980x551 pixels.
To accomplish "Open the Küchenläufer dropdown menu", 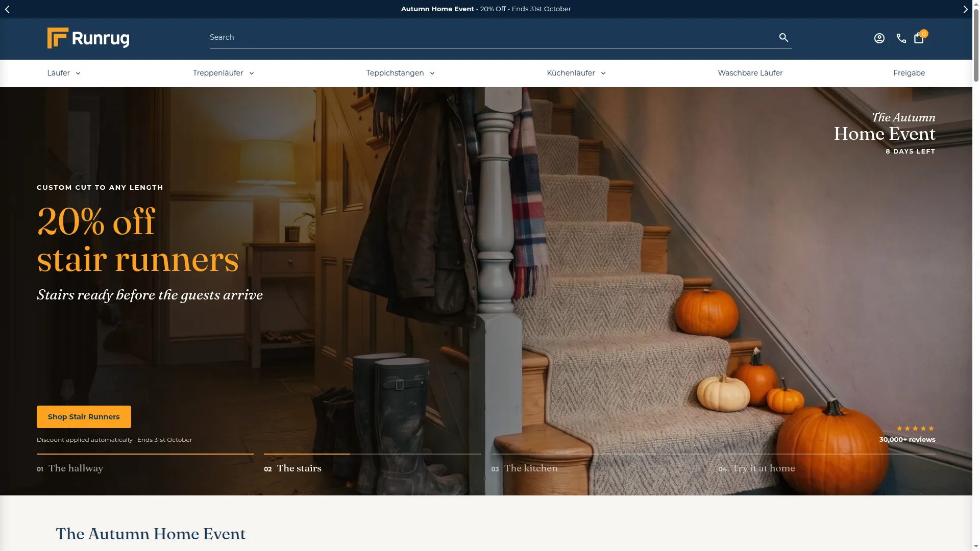I will click(x=576, y=73).
